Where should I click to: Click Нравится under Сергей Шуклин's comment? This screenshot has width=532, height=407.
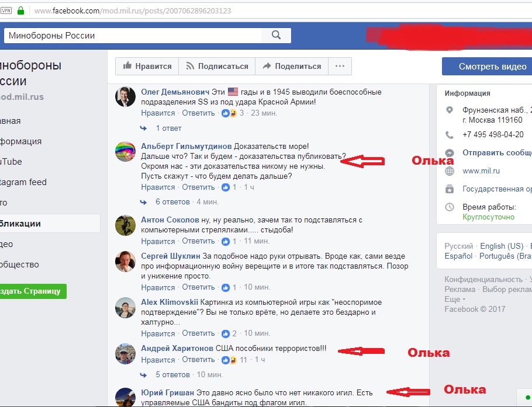(x=158, y=287)
